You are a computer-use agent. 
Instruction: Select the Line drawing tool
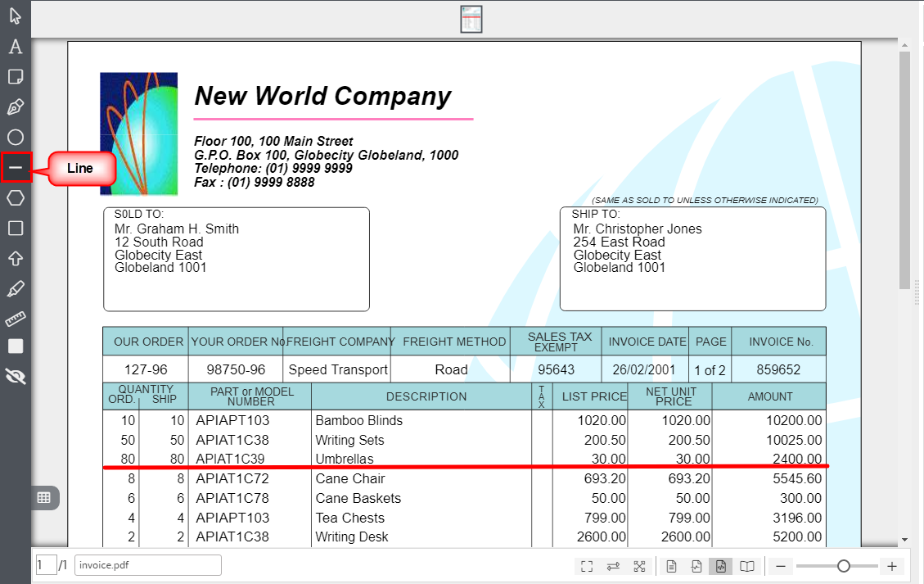click(x=16, y=168)
